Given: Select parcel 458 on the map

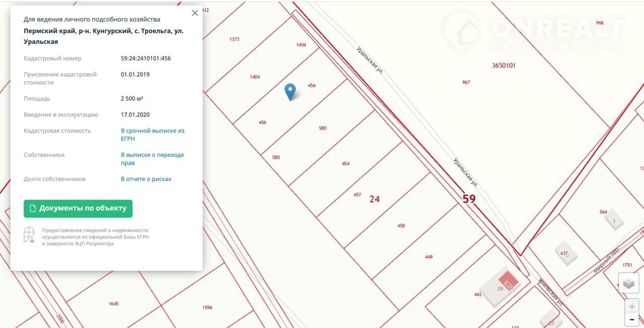Looking at the screenshot, I should 400,226.
